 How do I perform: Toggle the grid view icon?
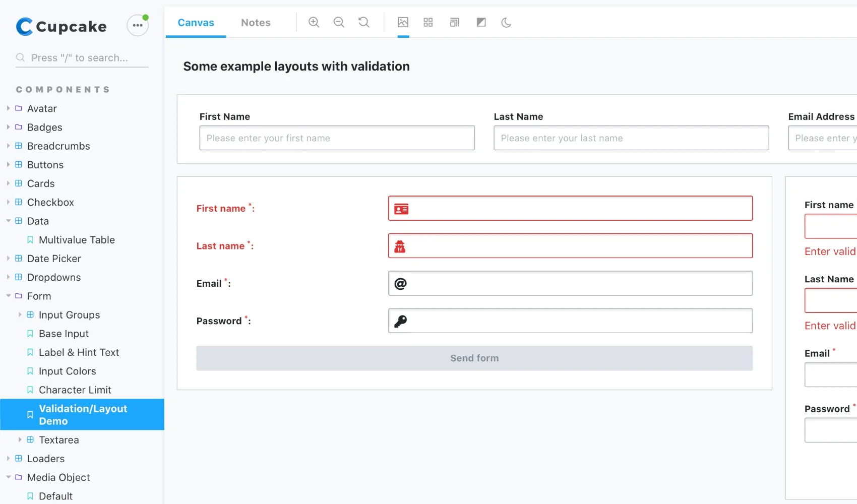[x=428, y=22]
